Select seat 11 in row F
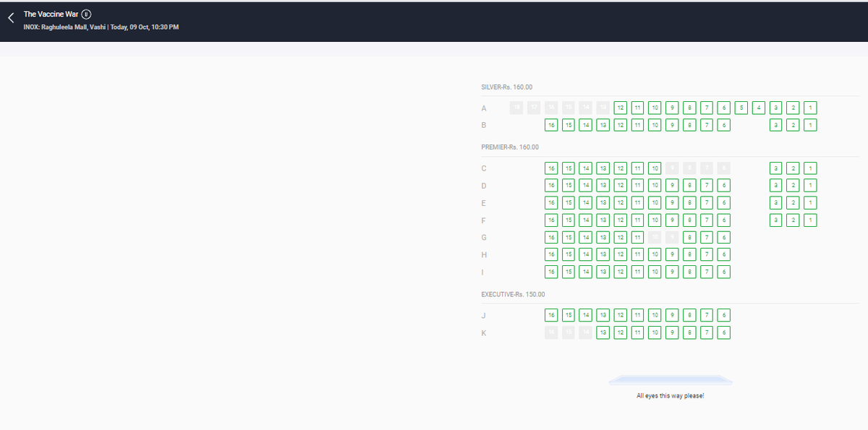 637,220
